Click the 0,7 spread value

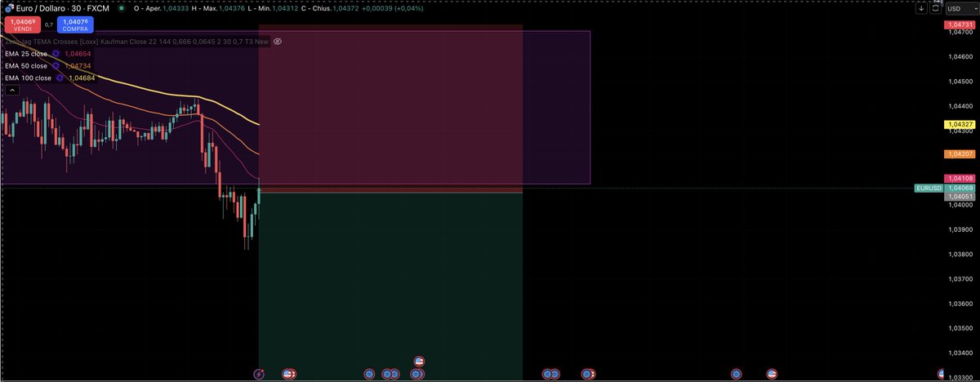[x=48, y=24]
